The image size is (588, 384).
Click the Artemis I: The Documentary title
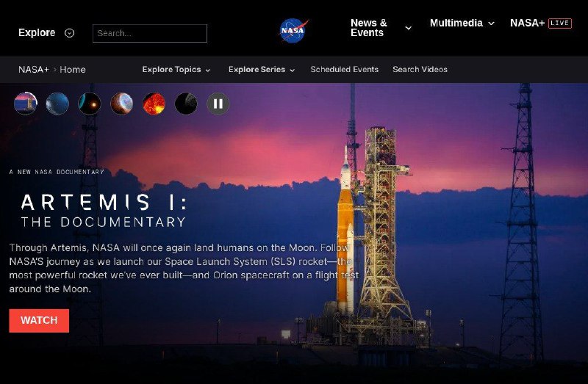pyautogui.click(x=104, y=211)
